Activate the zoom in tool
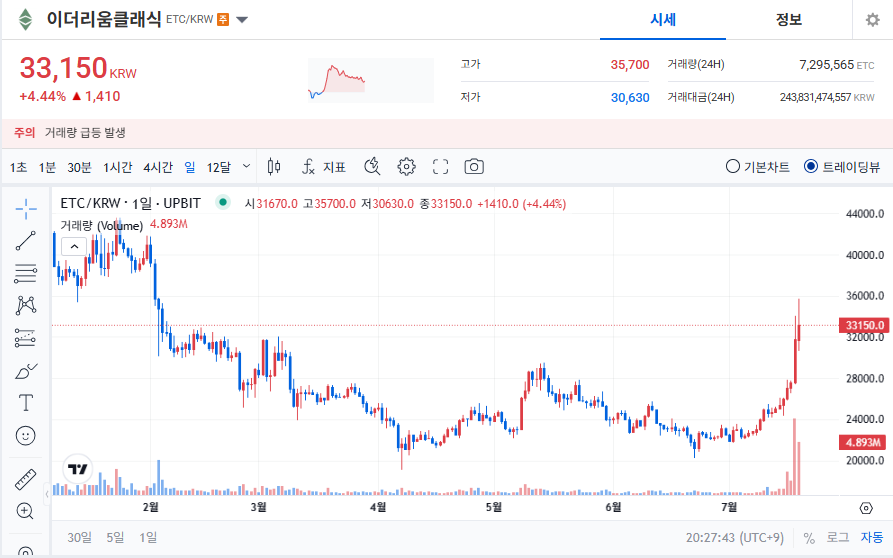Image resolution: width=893 pixels, height=558 pixels. (x=26, y=511)
